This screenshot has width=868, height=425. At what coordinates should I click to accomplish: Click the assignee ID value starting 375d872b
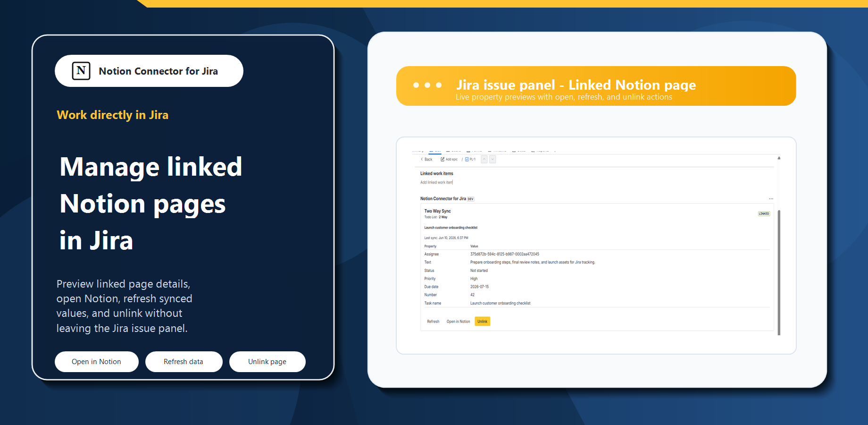pyautogui.click(x=504, y=254)
